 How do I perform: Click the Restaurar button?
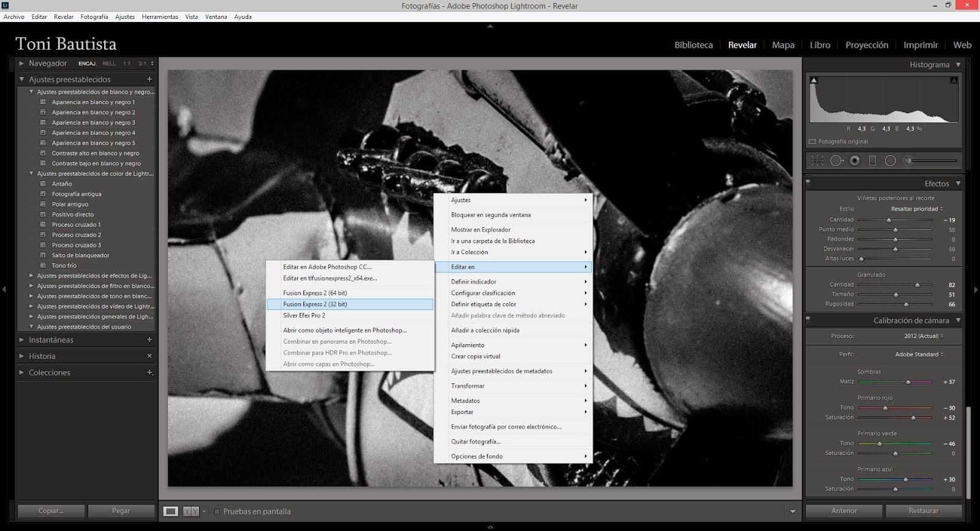click(924, 511)
